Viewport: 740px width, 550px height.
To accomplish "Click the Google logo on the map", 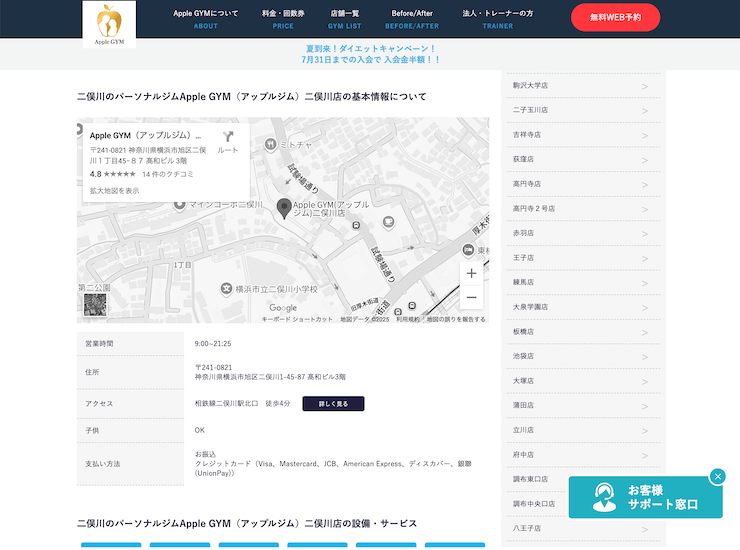I will pos(283,308).
